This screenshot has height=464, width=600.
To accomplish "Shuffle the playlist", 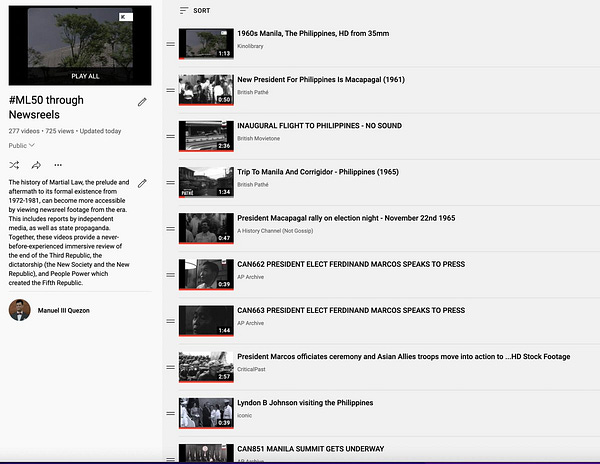I will tap(14, 165).
